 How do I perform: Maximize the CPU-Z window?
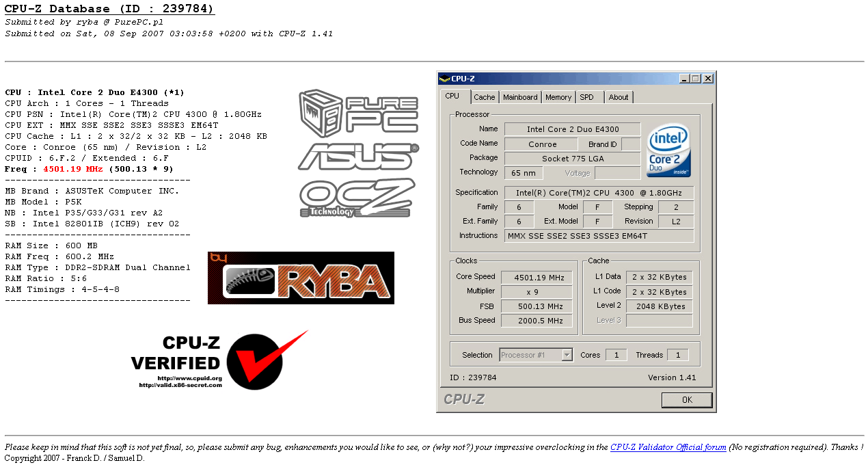tap(696, 79)
